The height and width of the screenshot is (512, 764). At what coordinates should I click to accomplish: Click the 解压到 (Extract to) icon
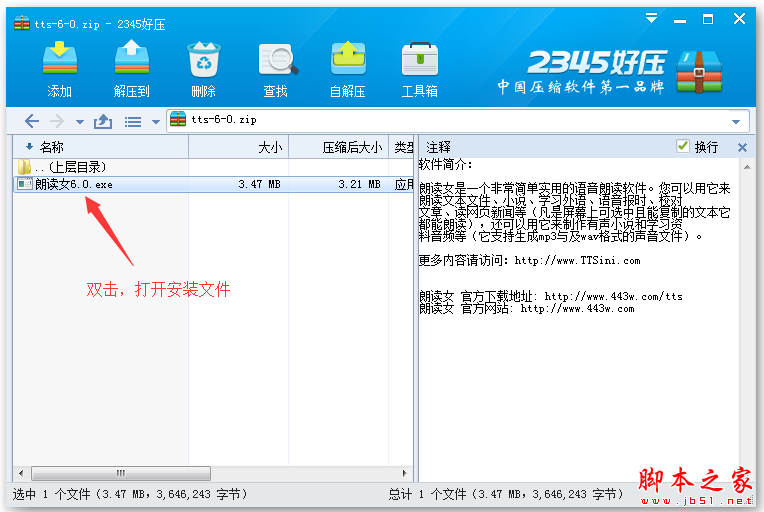pos(132,58)
